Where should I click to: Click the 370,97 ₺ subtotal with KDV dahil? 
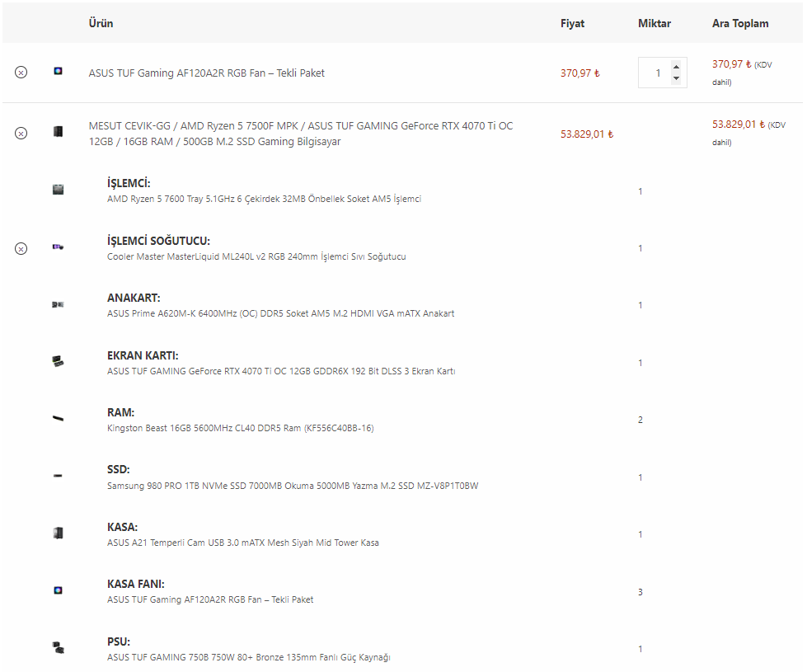coord(742,73)
